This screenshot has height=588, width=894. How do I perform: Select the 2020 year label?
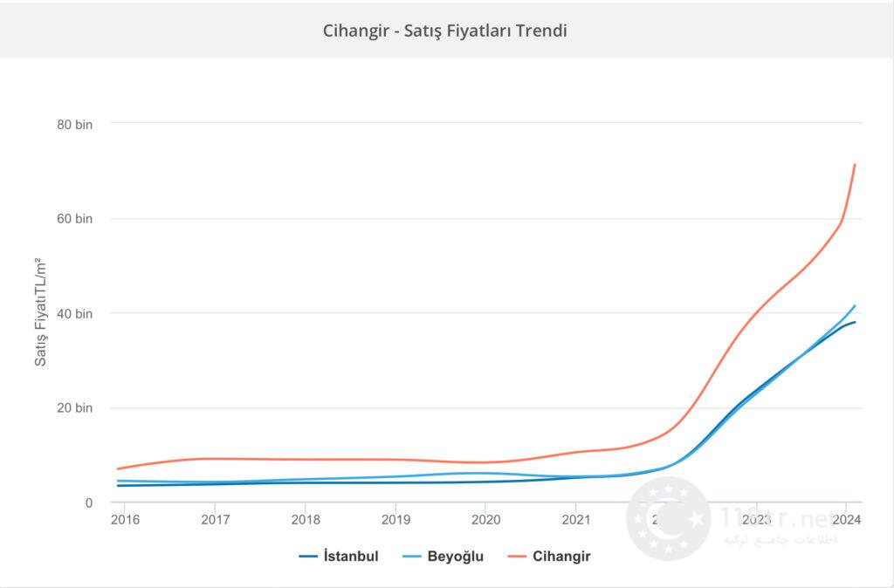click(485, 519)
